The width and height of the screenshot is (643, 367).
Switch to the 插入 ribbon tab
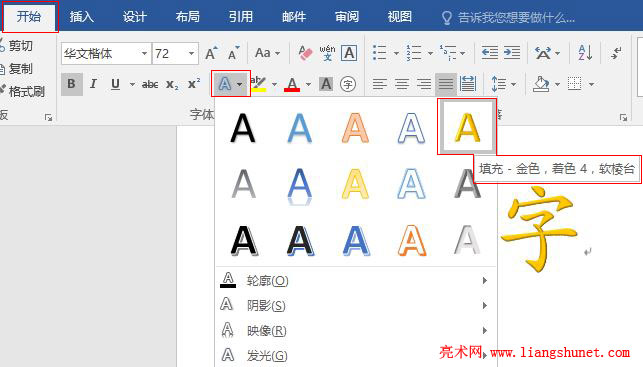(82, 17)
